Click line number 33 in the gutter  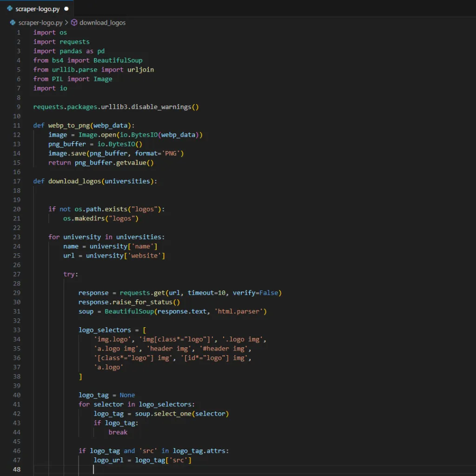[x=17, y=330]
